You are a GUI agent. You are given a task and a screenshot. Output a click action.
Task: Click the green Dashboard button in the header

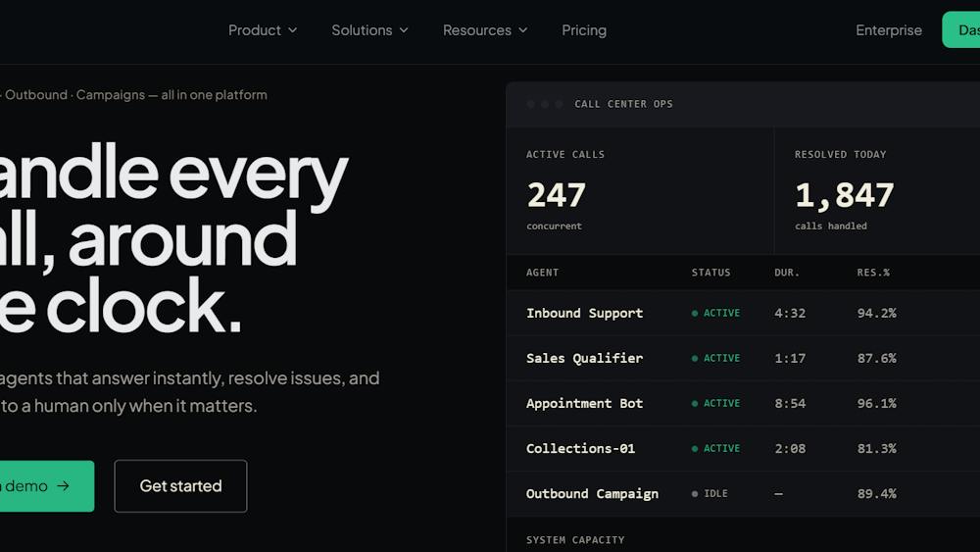[961, 29]
